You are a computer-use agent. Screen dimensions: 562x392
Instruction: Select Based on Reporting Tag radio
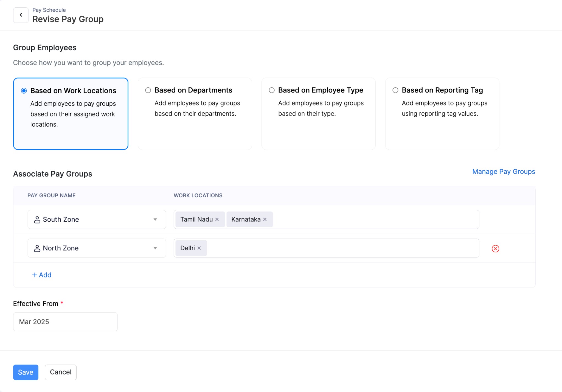395,90
